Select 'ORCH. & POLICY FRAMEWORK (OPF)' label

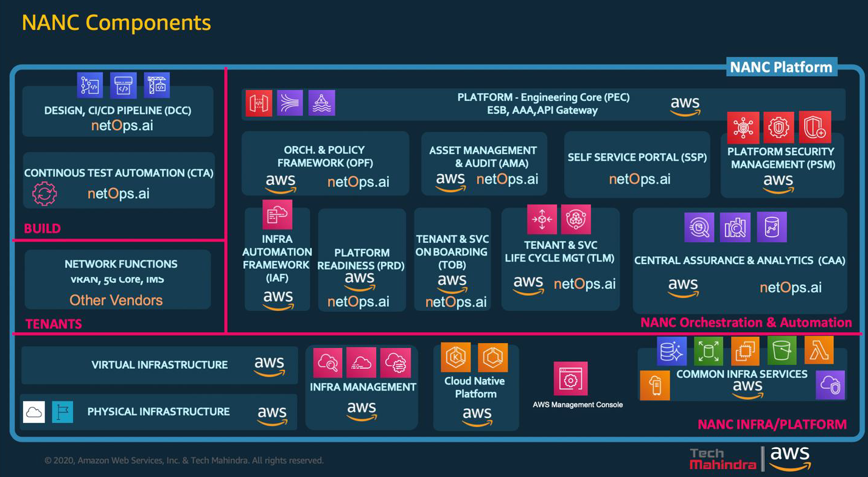[x=325, y=156]
